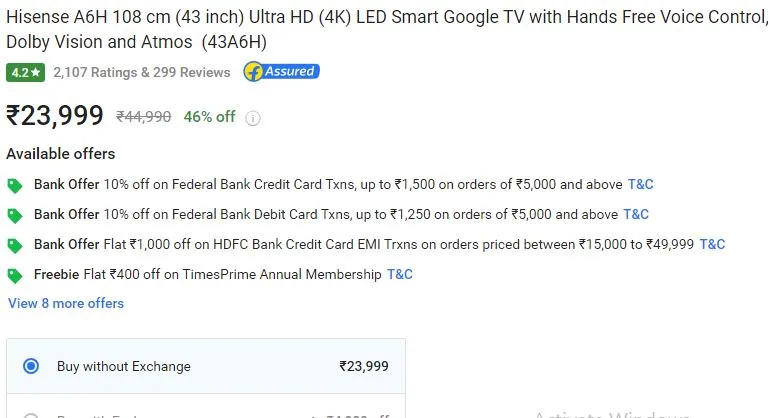Click green tag icon for HDFC EMI offer
Viewport: 779px width, 418px height.
click(x=15, y=246)
